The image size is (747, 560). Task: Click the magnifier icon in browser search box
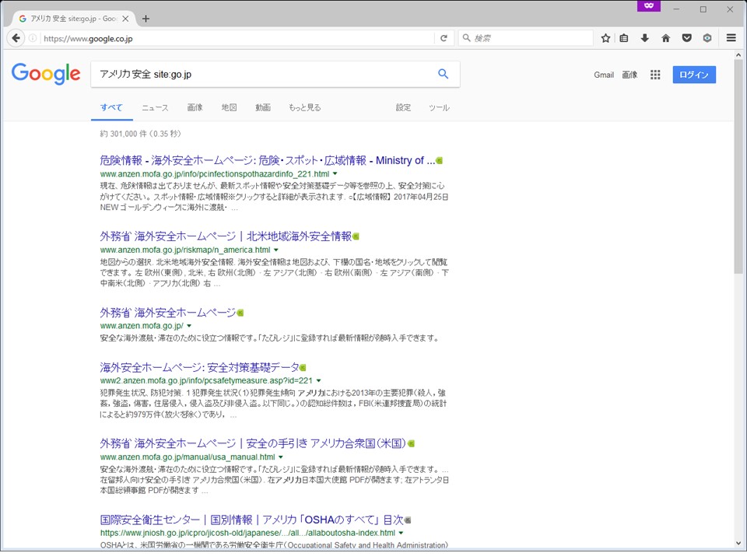(x=466, y=38)
